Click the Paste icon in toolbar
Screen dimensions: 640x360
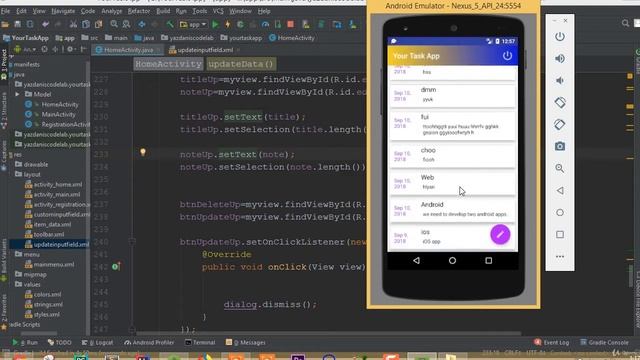[98, 24]
